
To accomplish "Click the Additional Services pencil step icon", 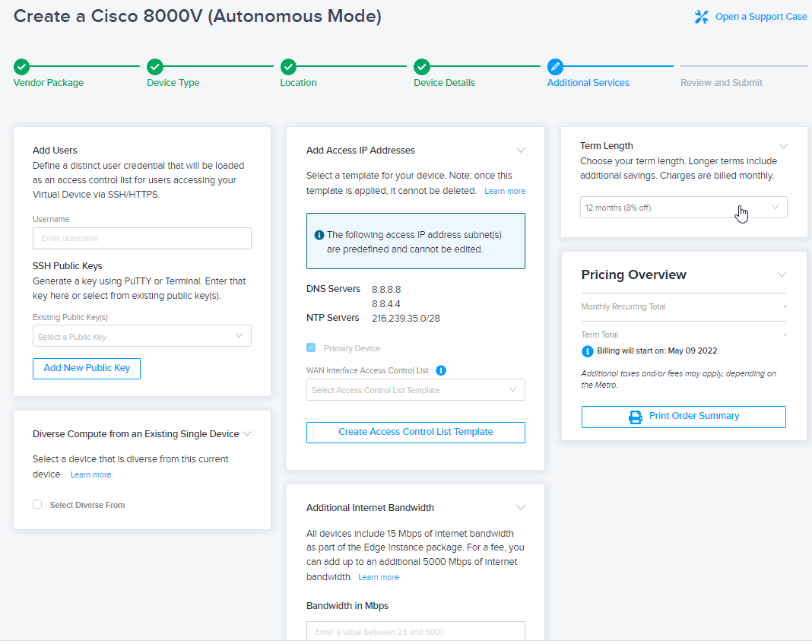I will (555, 67).
